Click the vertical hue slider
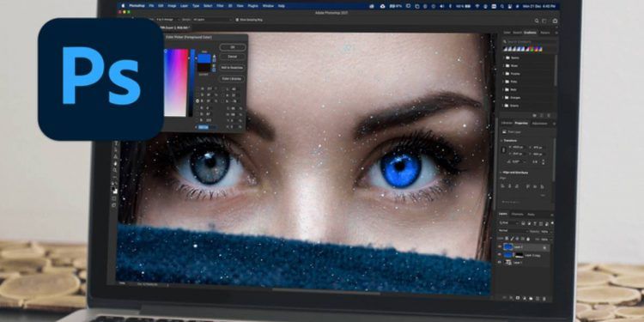This screenshot has width=644, height=322. 191,82
